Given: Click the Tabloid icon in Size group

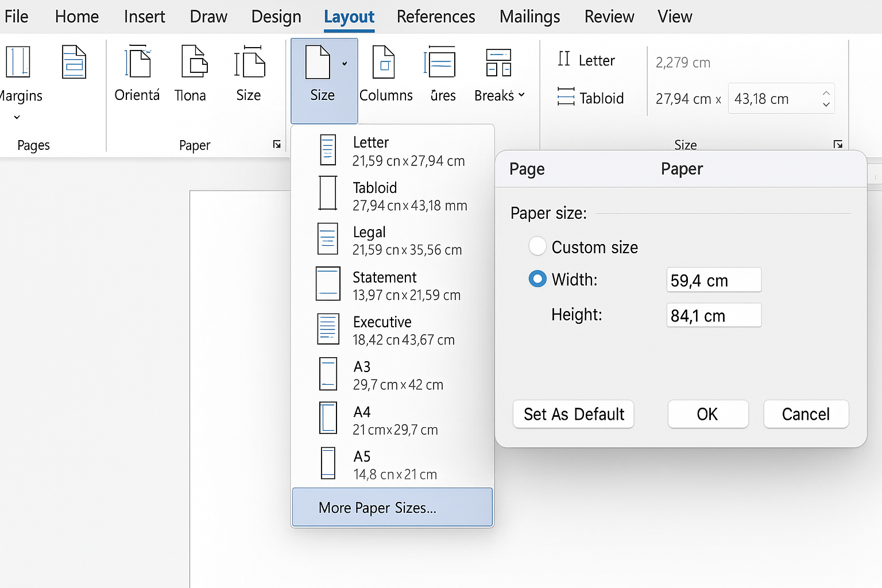Looking at the screenshot, I should coord(566,96).
